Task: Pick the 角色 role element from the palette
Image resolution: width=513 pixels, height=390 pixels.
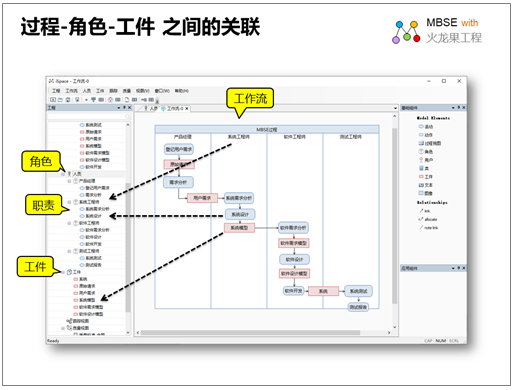Action: (426, 152)
